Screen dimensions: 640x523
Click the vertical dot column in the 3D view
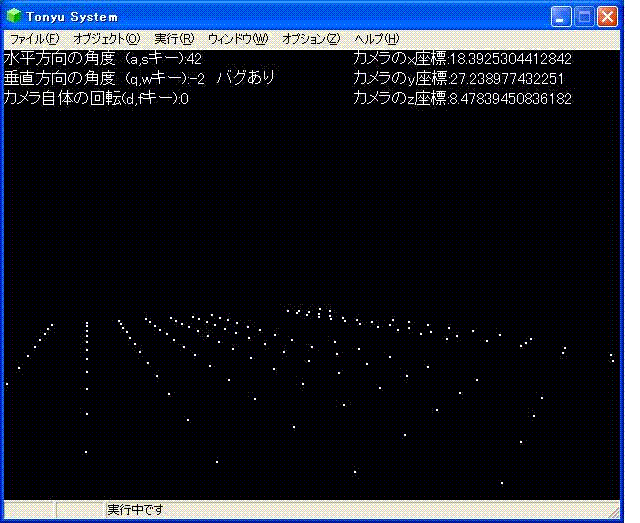point(87,360)
